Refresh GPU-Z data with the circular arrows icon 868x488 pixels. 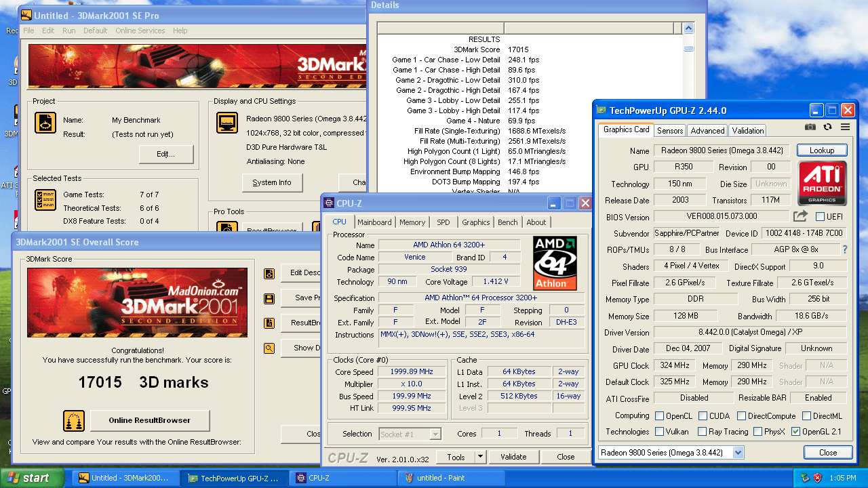tap(827, 127)
